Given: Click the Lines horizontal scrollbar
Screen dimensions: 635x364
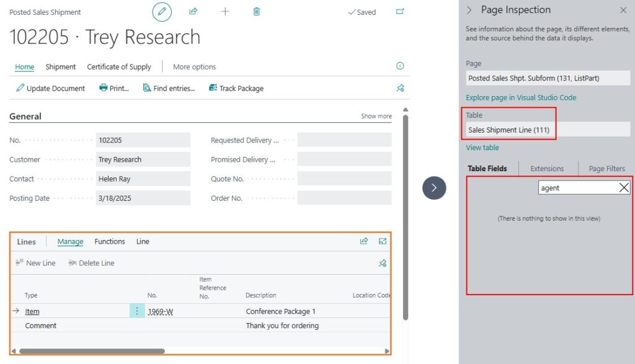Looking at the screenshot, I should 93,351.
